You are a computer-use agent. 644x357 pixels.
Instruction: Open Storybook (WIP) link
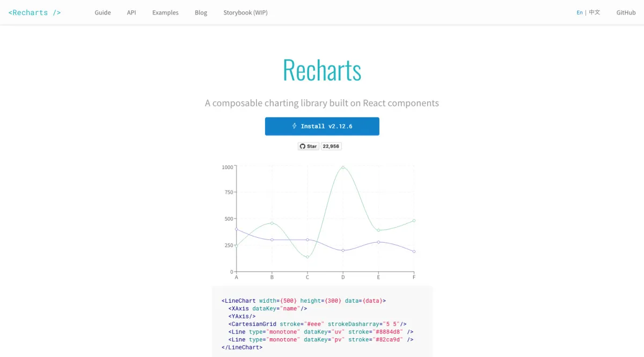pos(245,12)
